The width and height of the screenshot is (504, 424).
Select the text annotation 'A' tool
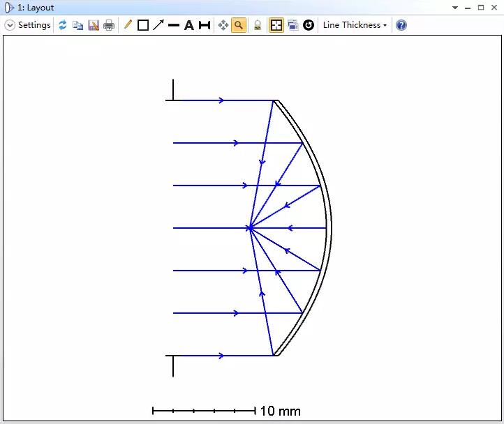189,25
